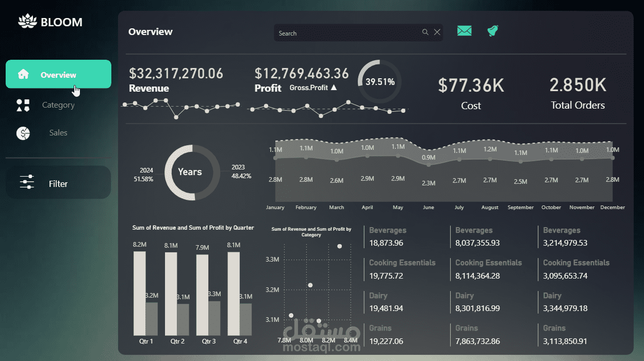
Task: Click the 2023 48.42% label
Action: pos(241,171)
